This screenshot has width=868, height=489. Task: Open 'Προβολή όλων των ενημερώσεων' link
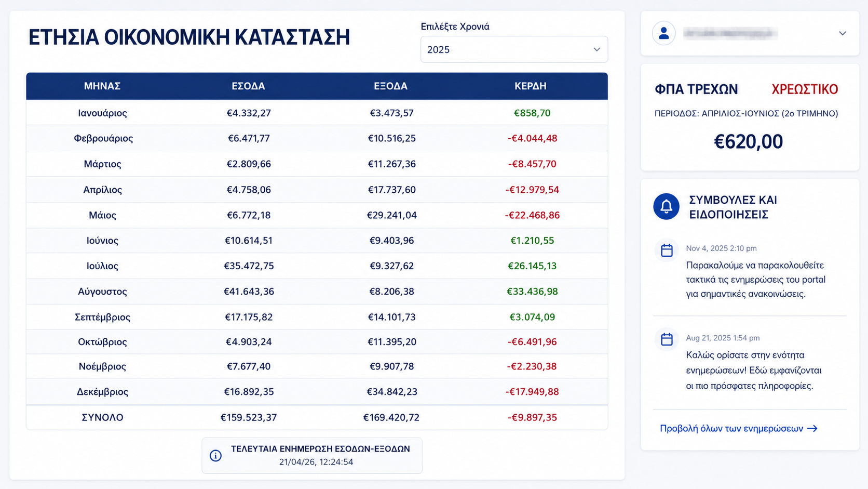[738, 428]
